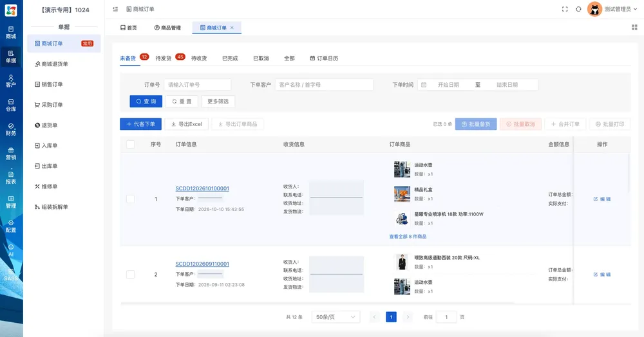Select 商城退货单 in the sidebar

(x=64, y=64)
